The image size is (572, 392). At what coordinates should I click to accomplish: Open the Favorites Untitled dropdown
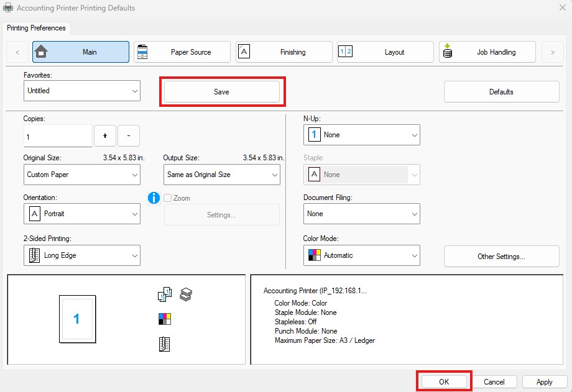[81, 91]
